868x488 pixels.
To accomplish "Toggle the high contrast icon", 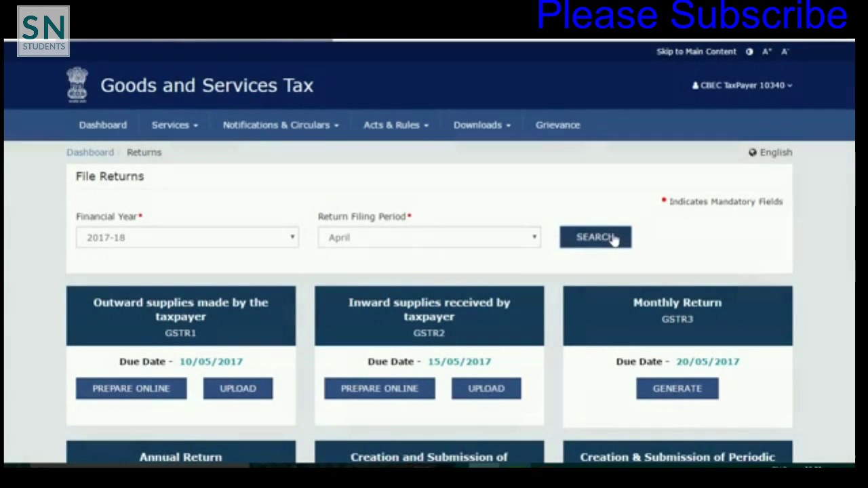I will point(749,52).
